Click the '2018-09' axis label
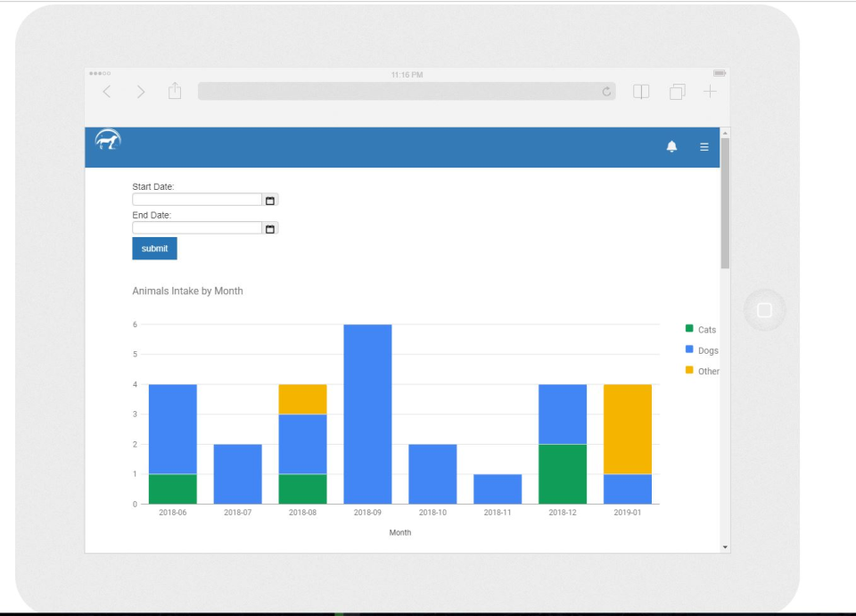 point(367,513)
